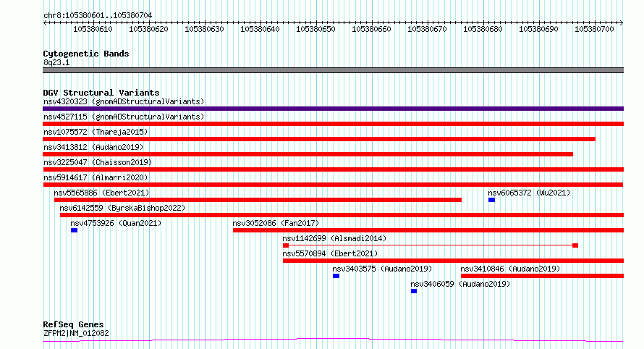644x349 pixels.
Task: Open the nsv4527115 gnomADStructuralVariants label
Action: [124, 117]
